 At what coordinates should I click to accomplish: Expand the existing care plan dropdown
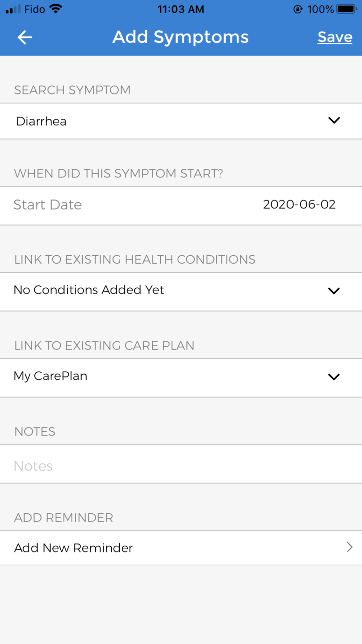tap(181, 376)
